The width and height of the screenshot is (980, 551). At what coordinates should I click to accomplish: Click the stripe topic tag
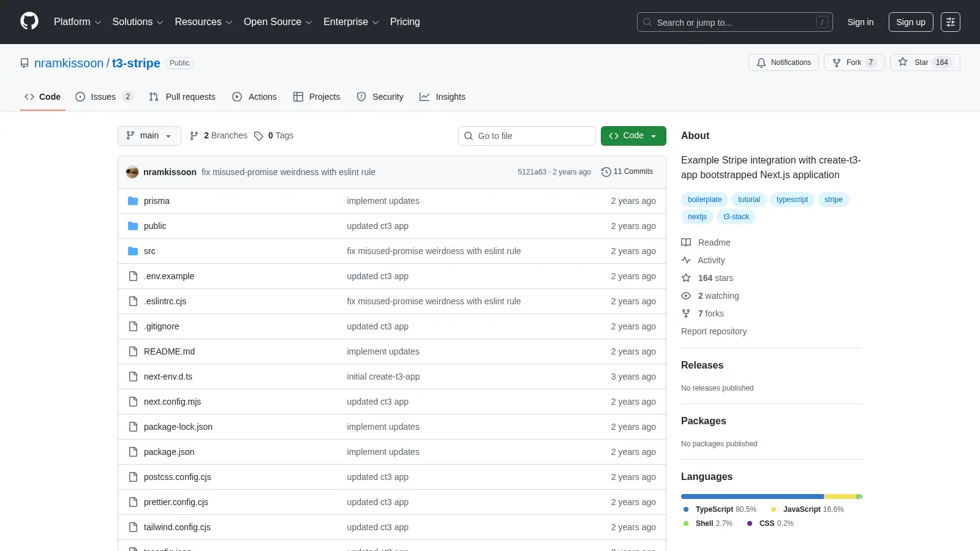click(x=833, y=200)
